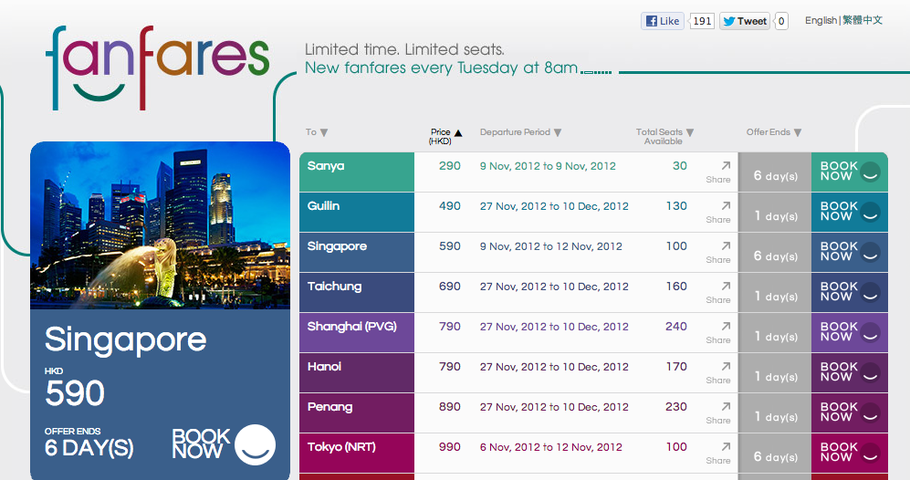
Task: Select the Penang destination cell
Action: [x=357, y=413]
